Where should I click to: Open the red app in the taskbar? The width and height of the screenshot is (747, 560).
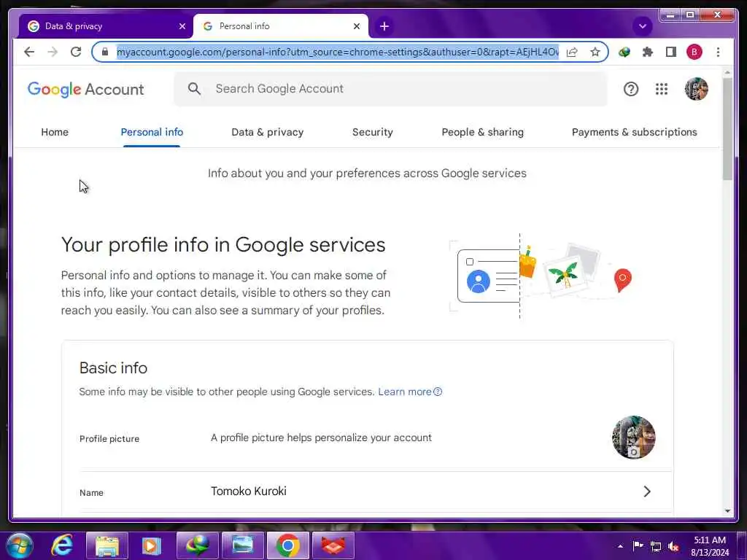point(333,545)
